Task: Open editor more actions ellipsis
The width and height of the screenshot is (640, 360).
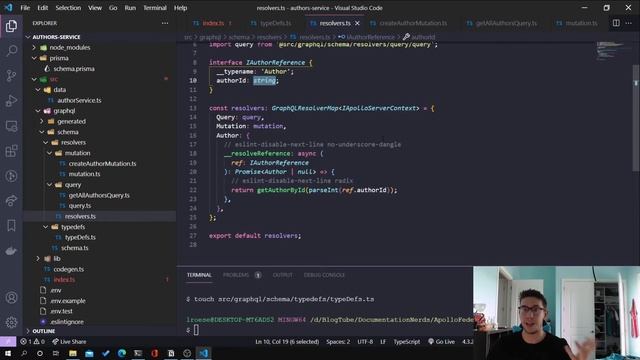Action: 629,23
